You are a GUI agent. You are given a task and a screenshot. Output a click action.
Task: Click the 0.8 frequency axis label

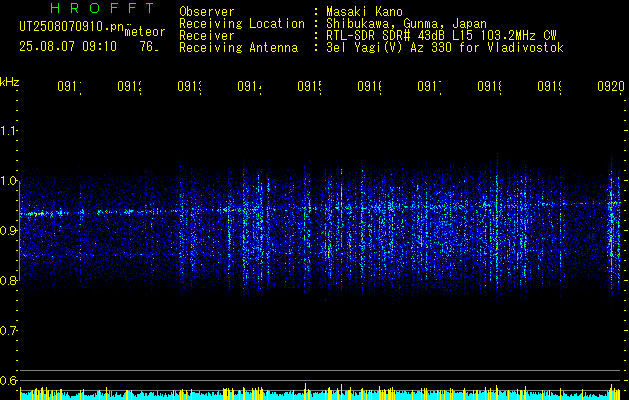click(8, 280)
